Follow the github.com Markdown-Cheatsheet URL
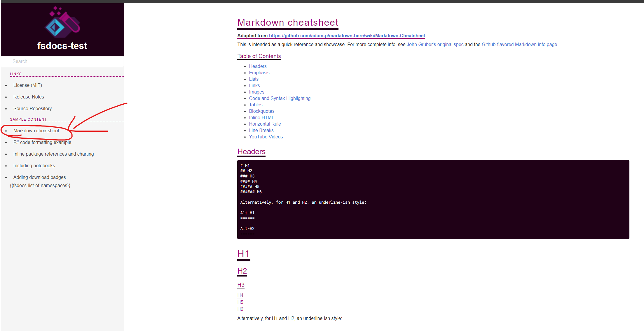644x331 pixels. [347, 36]
